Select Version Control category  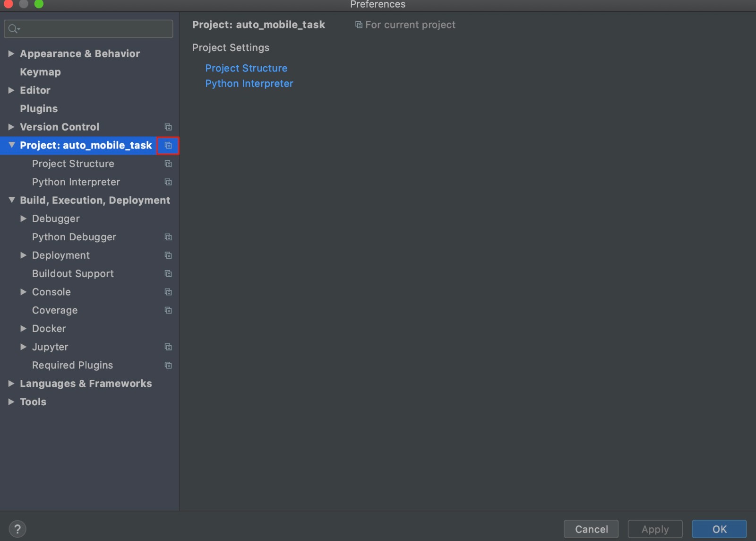tap(60, 127)
